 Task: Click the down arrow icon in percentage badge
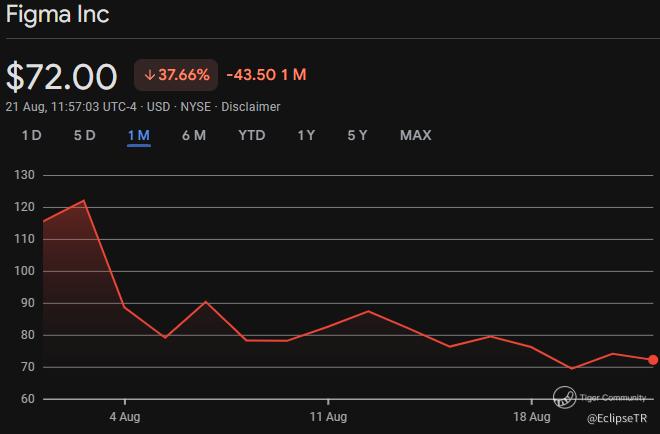point(149,75)
